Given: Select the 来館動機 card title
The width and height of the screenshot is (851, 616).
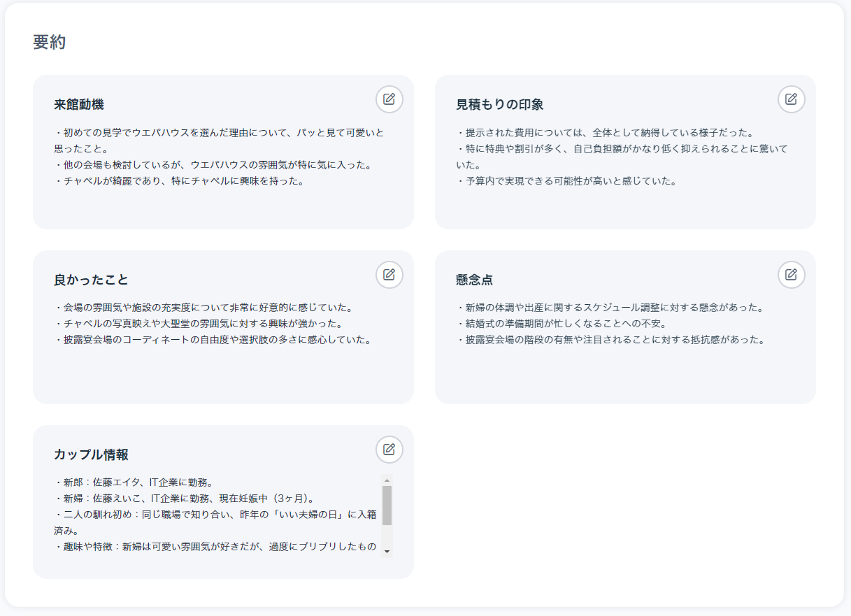Looking at the screenshot, I should point(79,105).
